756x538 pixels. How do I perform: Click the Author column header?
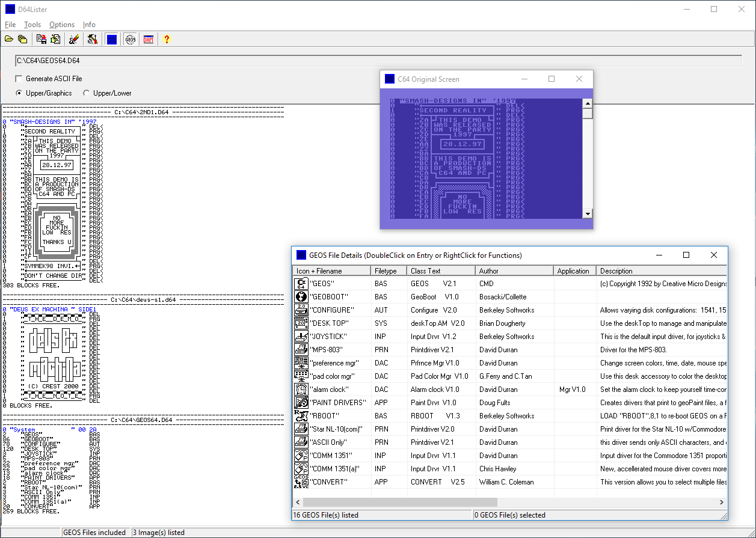(x=514, y=271)
